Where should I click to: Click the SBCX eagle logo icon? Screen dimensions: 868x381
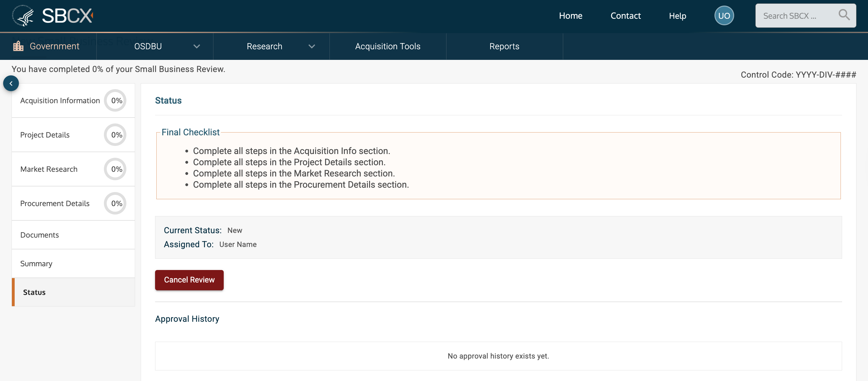click(x=23, y=16)
